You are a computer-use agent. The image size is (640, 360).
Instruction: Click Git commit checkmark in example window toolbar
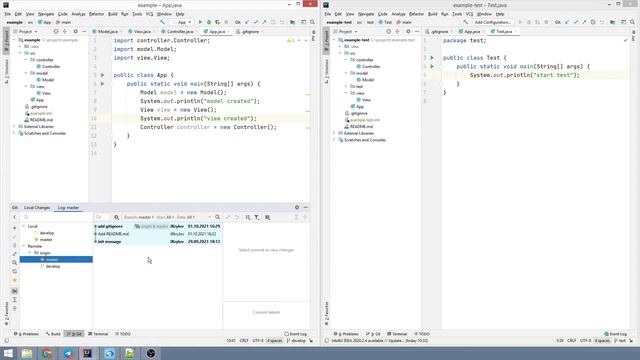pos(256,22)
